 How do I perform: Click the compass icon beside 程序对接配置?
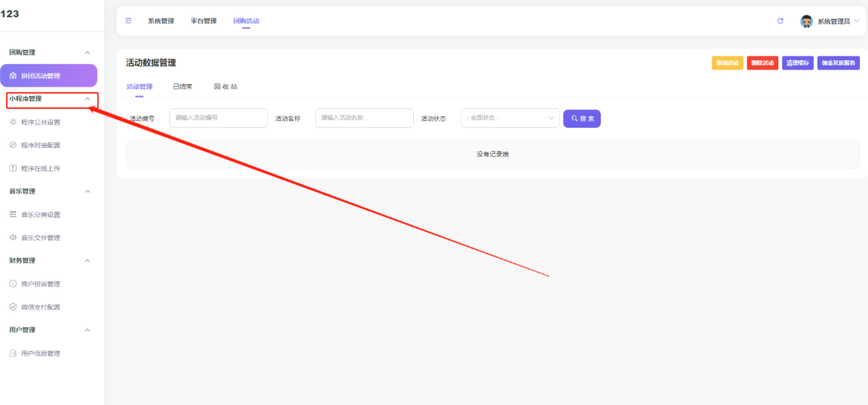(x=13, y=145)
